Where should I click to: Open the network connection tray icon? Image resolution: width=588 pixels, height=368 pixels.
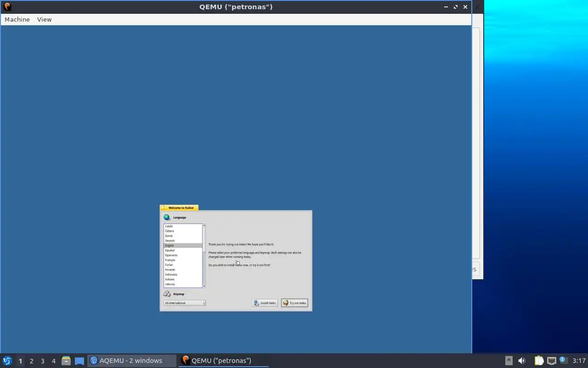(x=552, y=361)
